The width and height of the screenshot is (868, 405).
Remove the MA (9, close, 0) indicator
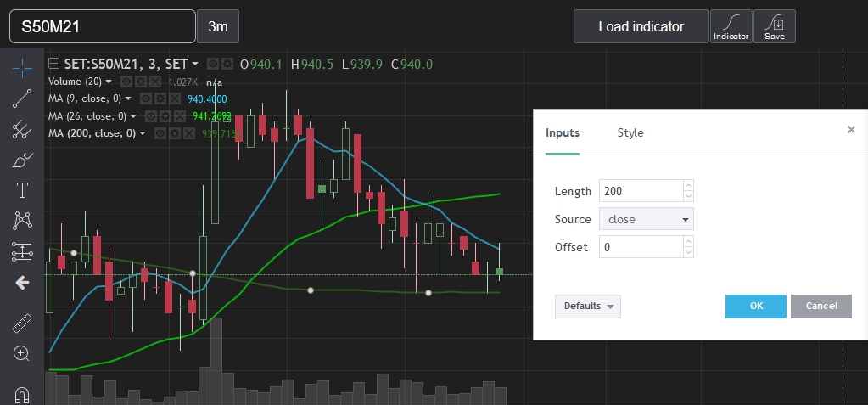pos(175,99)
